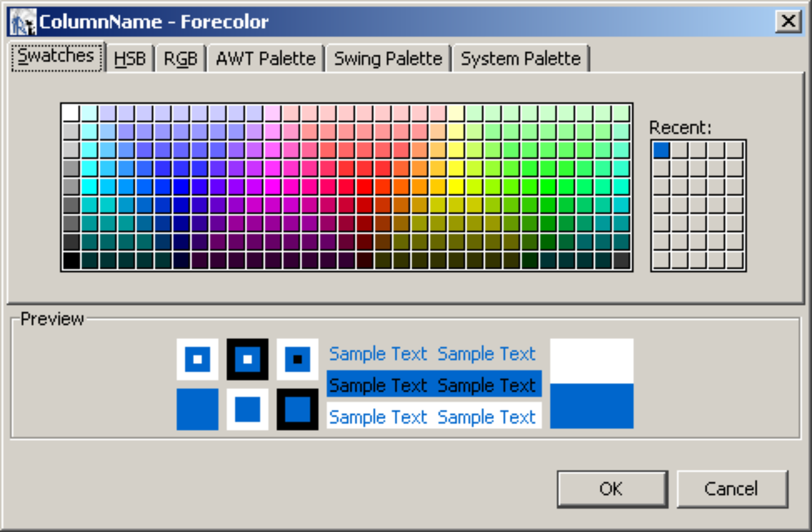
Task: Choose the pure white swatch in the palette
Action: (71, 113)
